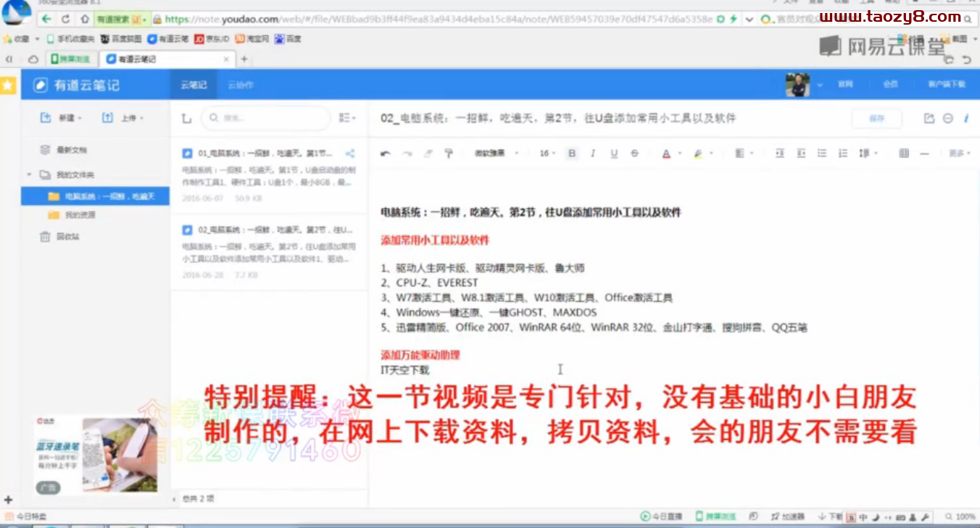Show note information icon
Image resolution: width=980 pixels, height=528 pixels.
point(966,118)
